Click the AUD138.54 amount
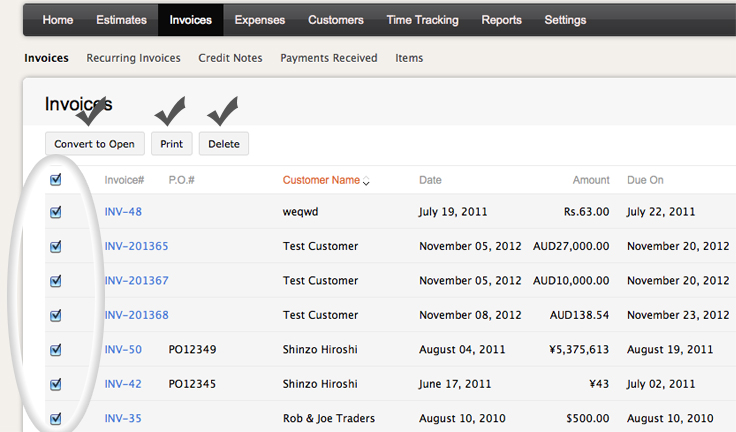Image resolution: width=736 pixels, height=432 pixels. pyautogui.click(x=580, y=315)
